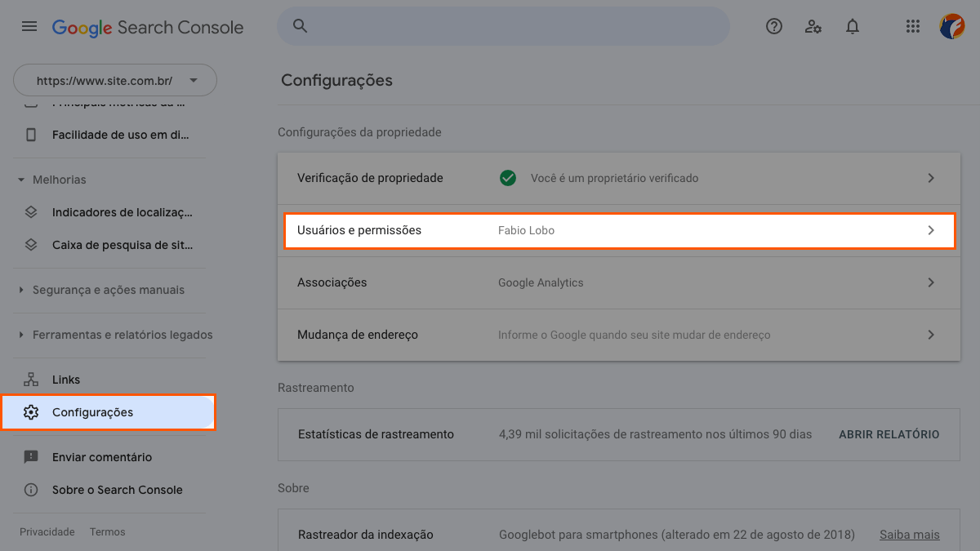Screen dimensions: 980x551
Task: Open Caixa de pesquisa de sitelinks report
Action: click(x=109, y=244)
